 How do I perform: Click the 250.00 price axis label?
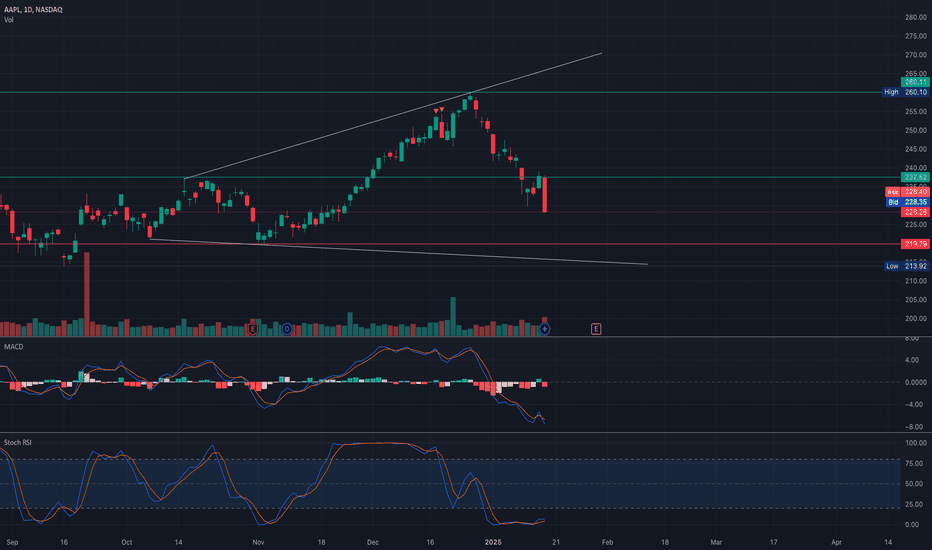[916, 130]
